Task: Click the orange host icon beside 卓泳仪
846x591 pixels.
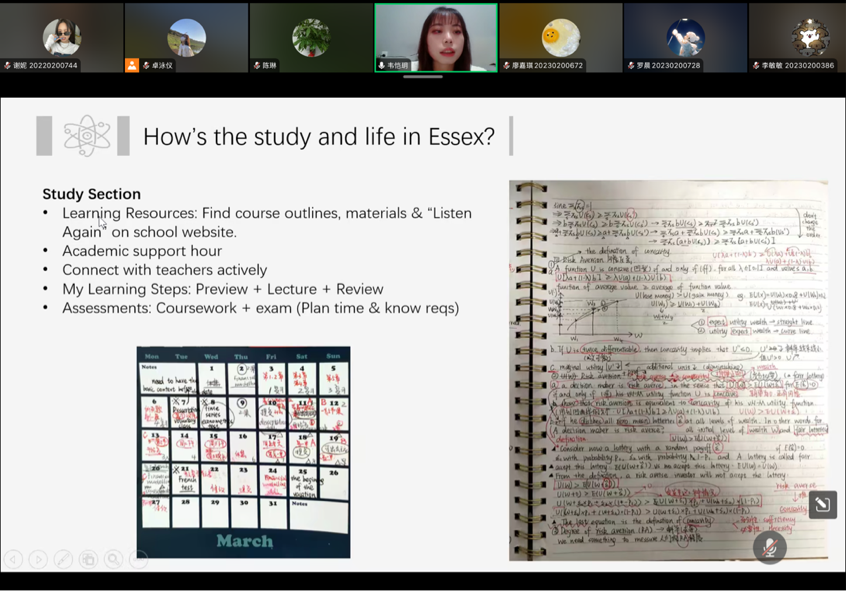Action: 132,65
